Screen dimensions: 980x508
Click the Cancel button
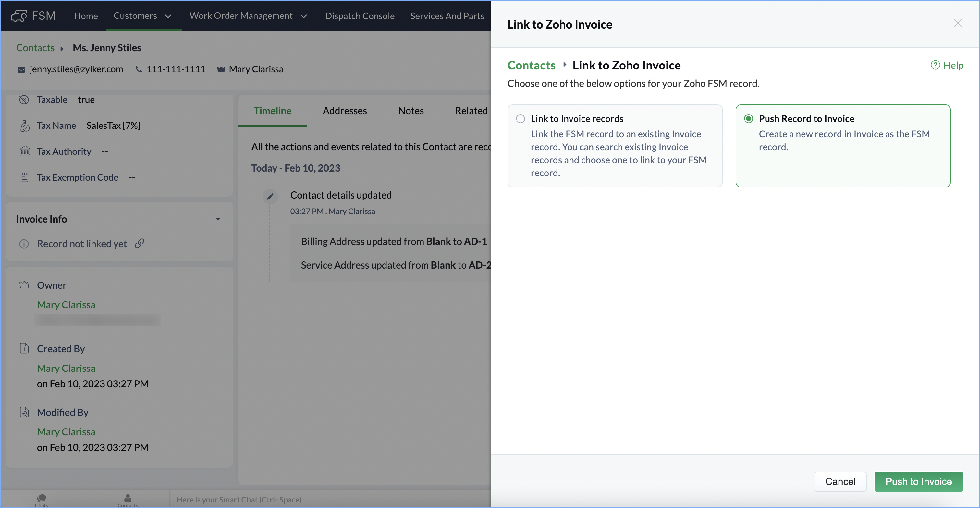[840, 481]
